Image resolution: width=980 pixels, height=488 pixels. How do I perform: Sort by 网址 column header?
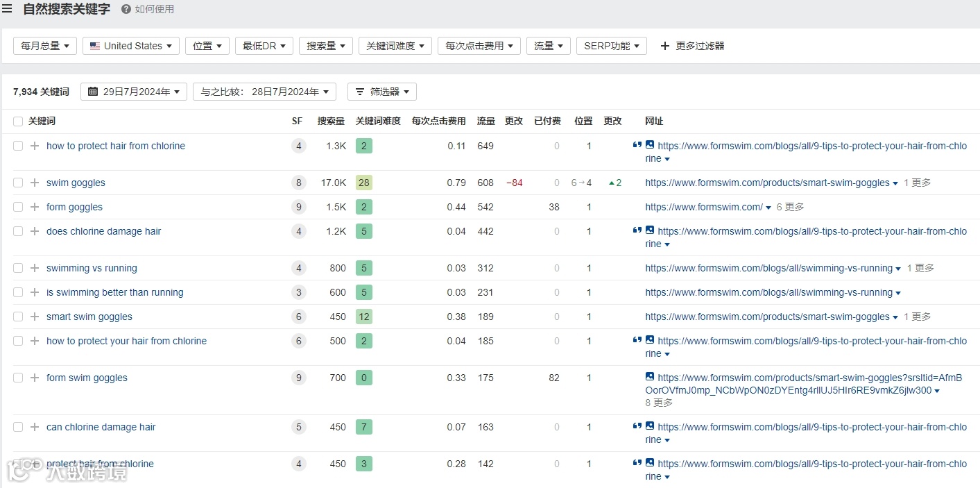[x=654, y=121]
